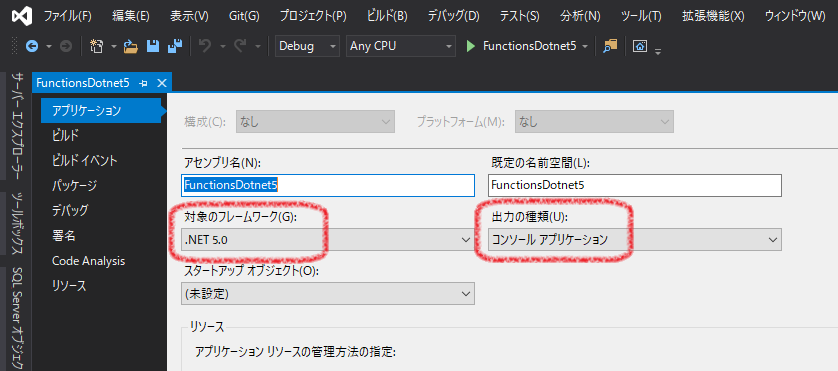Screen dimensions: 838x371
Task: Open the ツール(T) menu
Action: click(x=641, y=16)
